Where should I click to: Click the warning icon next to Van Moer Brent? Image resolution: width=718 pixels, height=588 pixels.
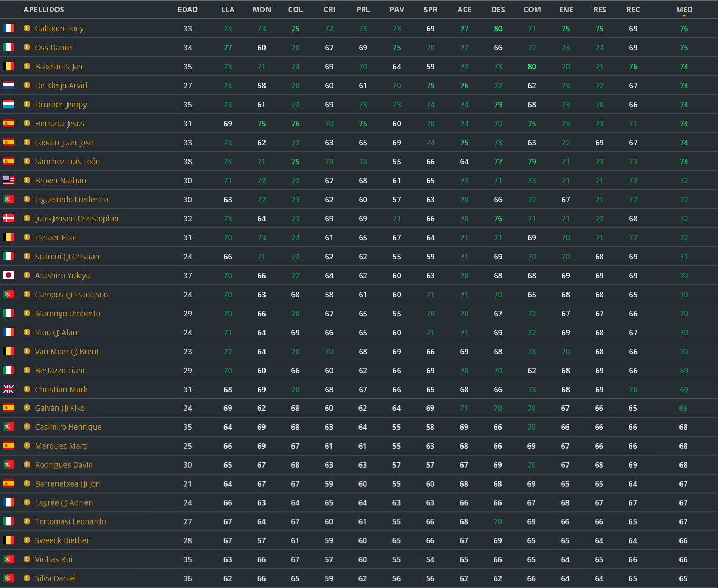[27, 351]
